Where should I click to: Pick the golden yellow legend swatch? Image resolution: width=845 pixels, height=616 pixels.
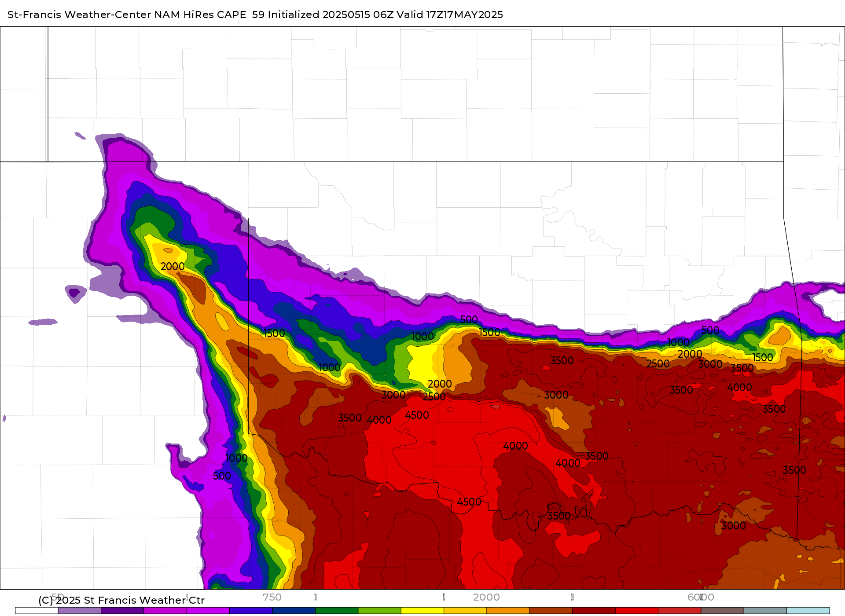[465, 611]
